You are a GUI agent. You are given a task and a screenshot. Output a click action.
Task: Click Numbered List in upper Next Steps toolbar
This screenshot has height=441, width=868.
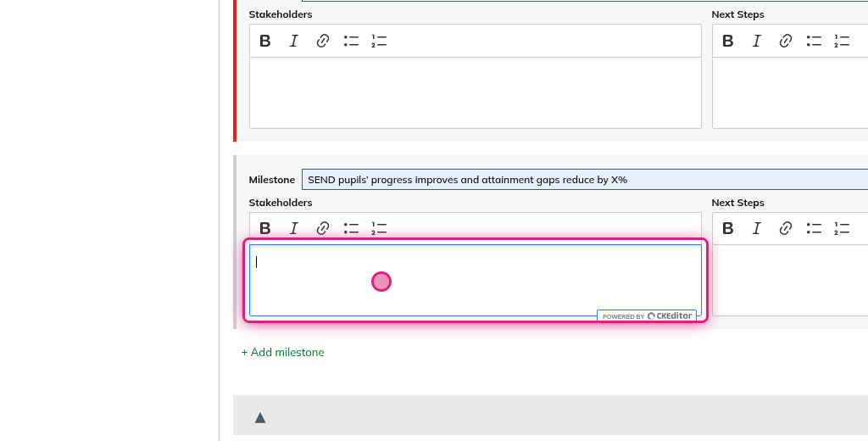[842, 41]
